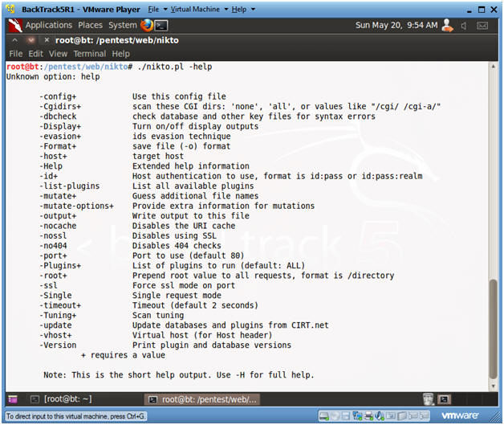Click the '-evasion+' option text
Viewport: 504px width, 425px height.
coord(60,137)
